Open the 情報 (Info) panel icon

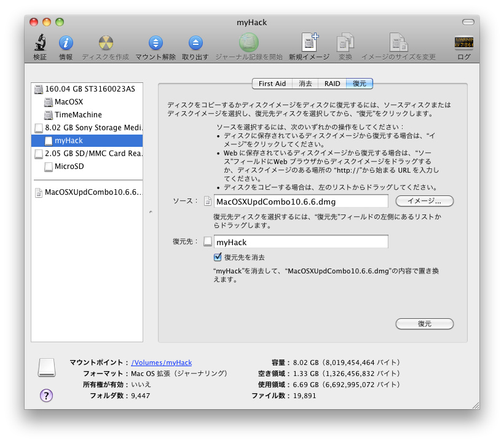(66, 44)
